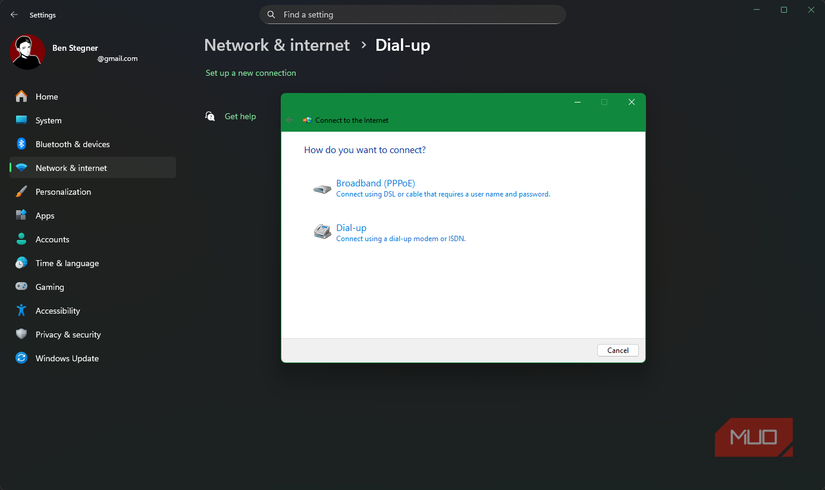Go to Accounts settings section
Viewport: 825px width, 490px height.
[x=52, y=240]
